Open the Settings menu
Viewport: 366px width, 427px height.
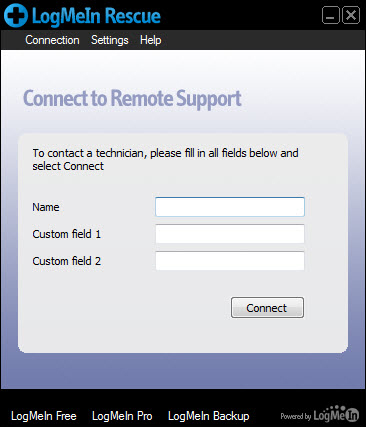click(110, 40)
